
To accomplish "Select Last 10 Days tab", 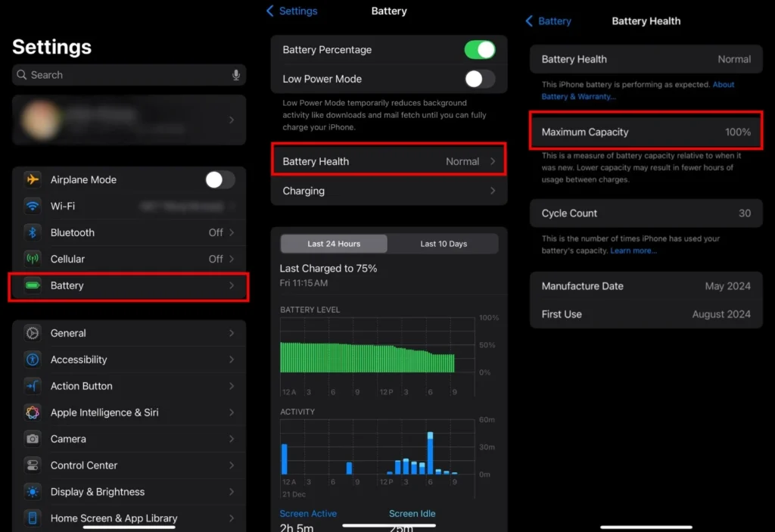I will 444,244.
